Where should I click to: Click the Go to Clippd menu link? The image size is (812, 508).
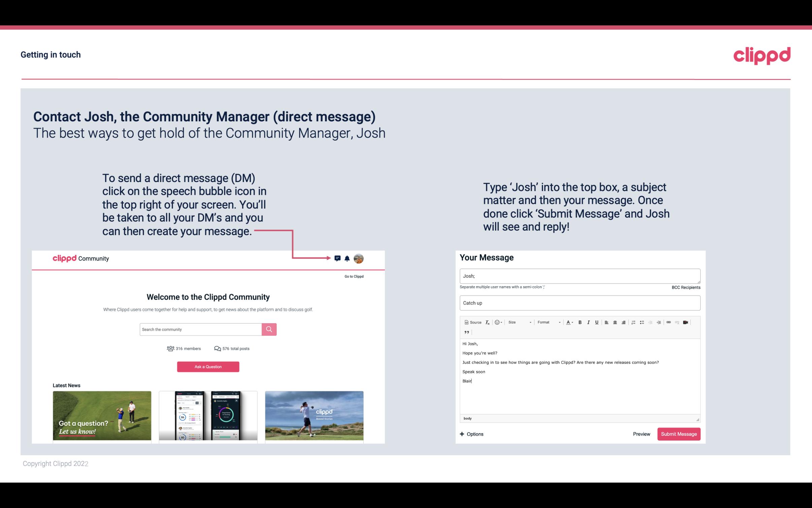tap(353, 276)
